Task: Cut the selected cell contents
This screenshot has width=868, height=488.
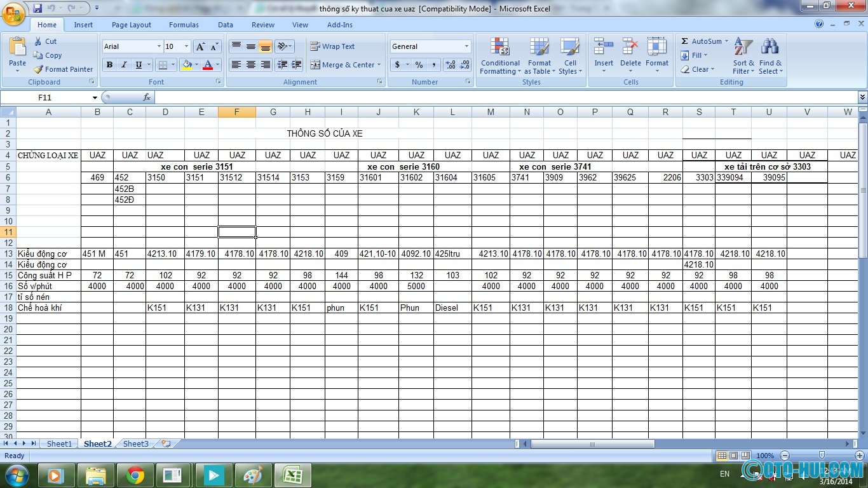Action: tap(45, 41)
